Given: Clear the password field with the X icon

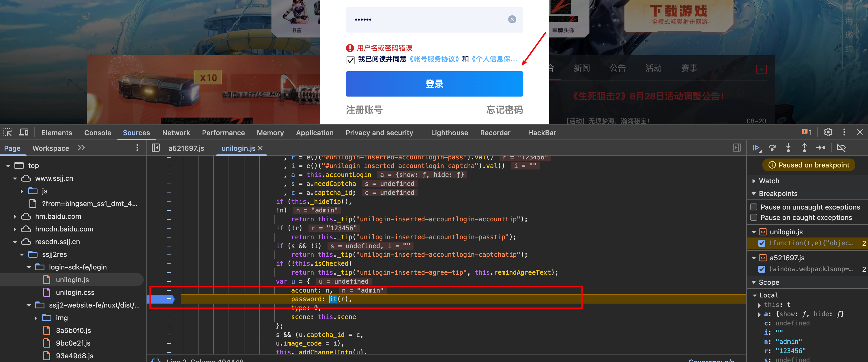Looking at the screenshot, I should pyautogui.click(x=512, y=20).
